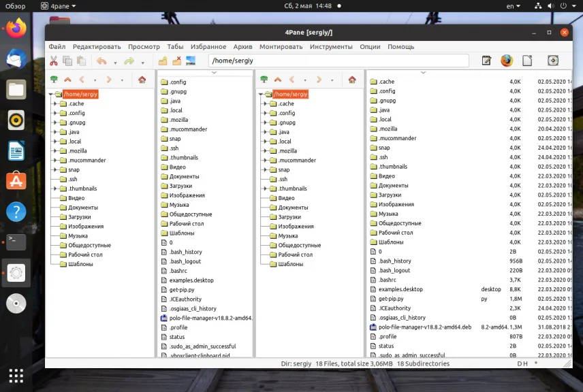The image size is (583, 392).
Task: Click the add bookmark folder icon
Action: coord(163,61)
